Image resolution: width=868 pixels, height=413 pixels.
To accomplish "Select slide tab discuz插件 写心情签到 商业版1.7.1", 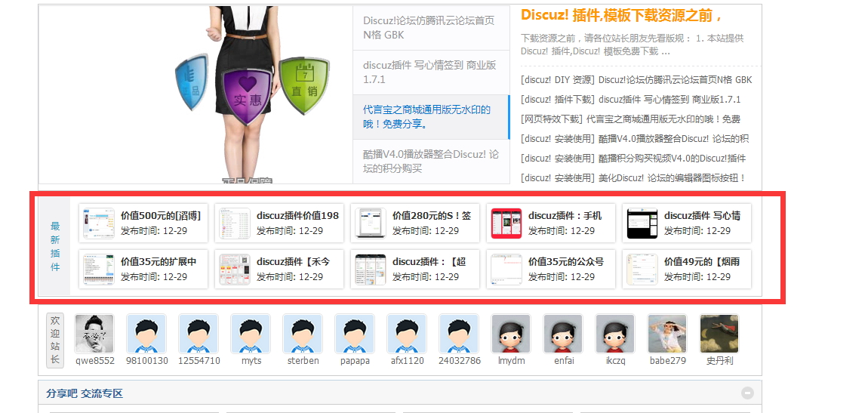I will tap(431, 72).
